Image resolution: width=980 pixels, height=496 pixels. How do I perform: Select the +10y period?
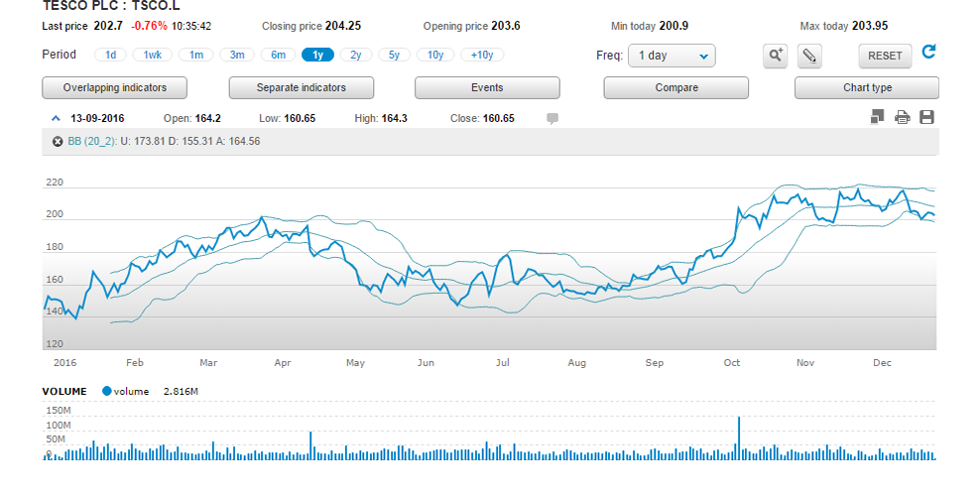482,55
